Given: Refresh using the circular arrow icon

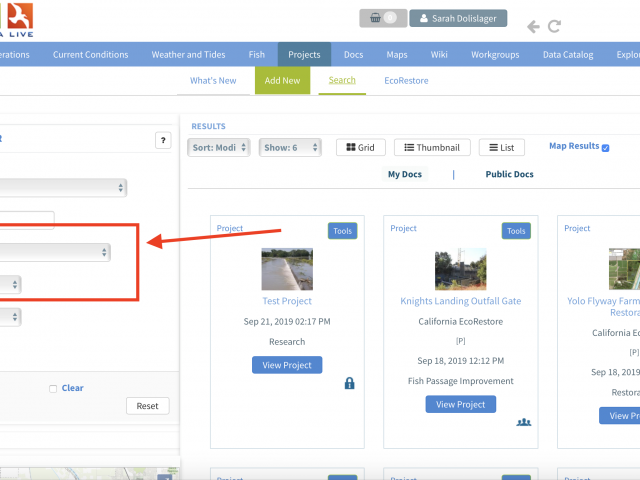Looking at the screenshot, I should (554, 27).
